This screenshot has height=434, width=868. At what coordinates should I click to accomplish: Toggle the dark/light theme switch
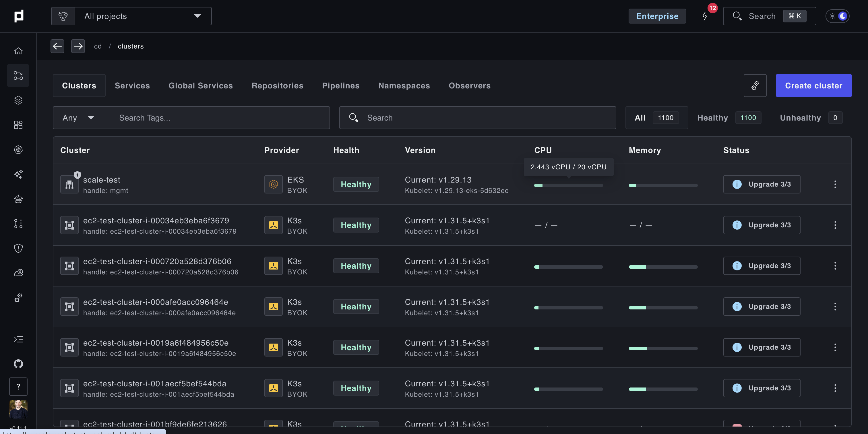coord(838,16)
